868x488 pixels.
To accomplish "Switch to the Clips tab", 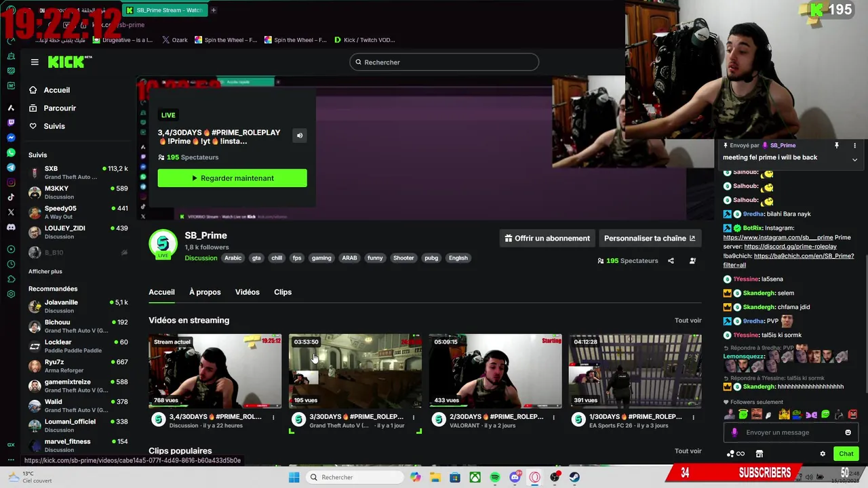I will click(283, 292).
